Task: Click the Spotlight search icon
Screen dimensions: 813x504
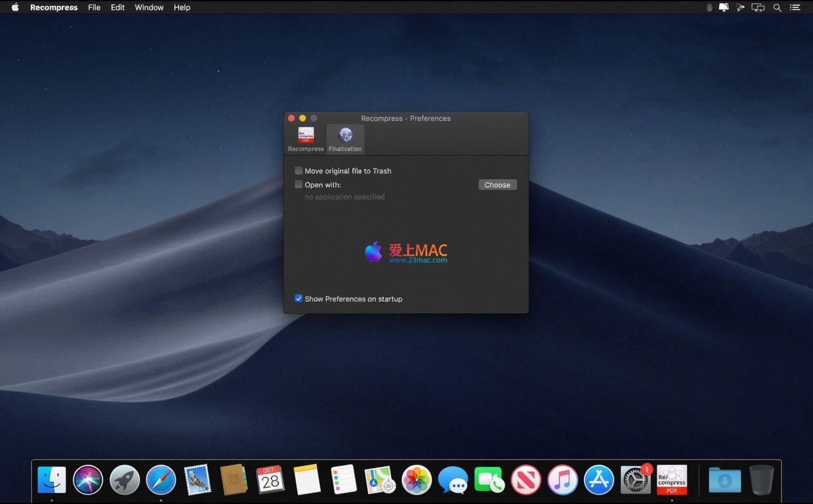Action: coord(777,8)
